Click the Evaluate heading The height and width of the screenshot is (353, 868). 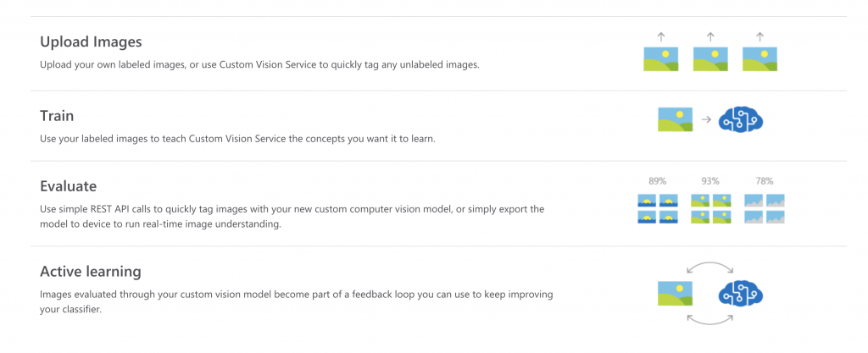(x=69, y=185)
